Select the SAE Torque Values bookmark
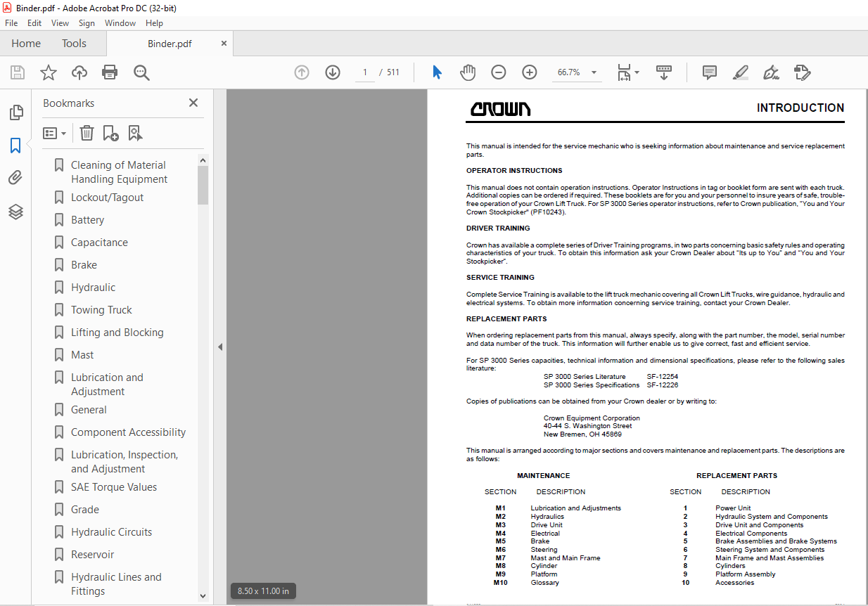This screenshot has width=868, height=606. point(114,487)
